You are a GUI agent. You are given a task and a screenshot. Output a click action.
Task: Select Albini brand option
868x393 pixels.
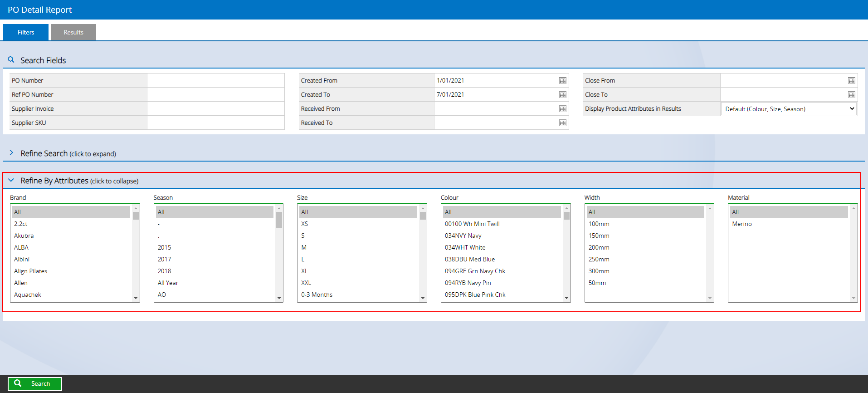click(71, 259)
